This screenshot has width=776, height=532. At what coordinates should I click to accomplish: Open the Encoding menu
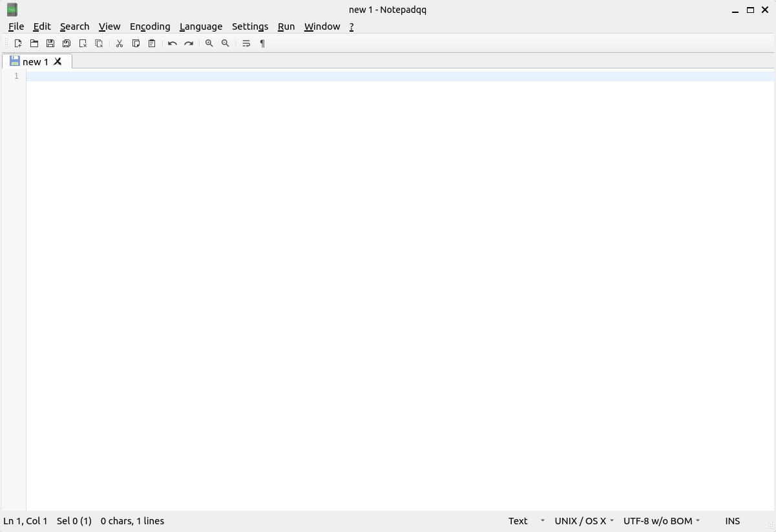point(150,26)
